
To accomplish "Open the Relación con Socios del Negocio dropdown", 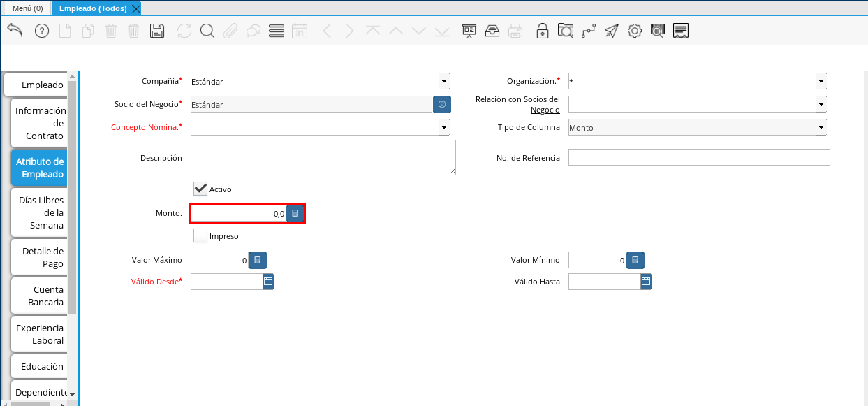I will [x=821, y=104].
